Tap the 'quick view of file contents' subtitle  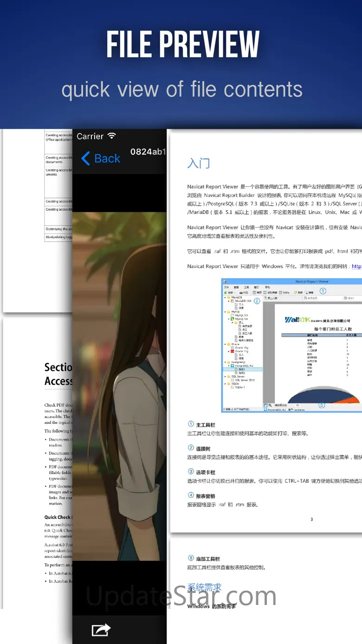pyautogui.click(x=181, y=89)
